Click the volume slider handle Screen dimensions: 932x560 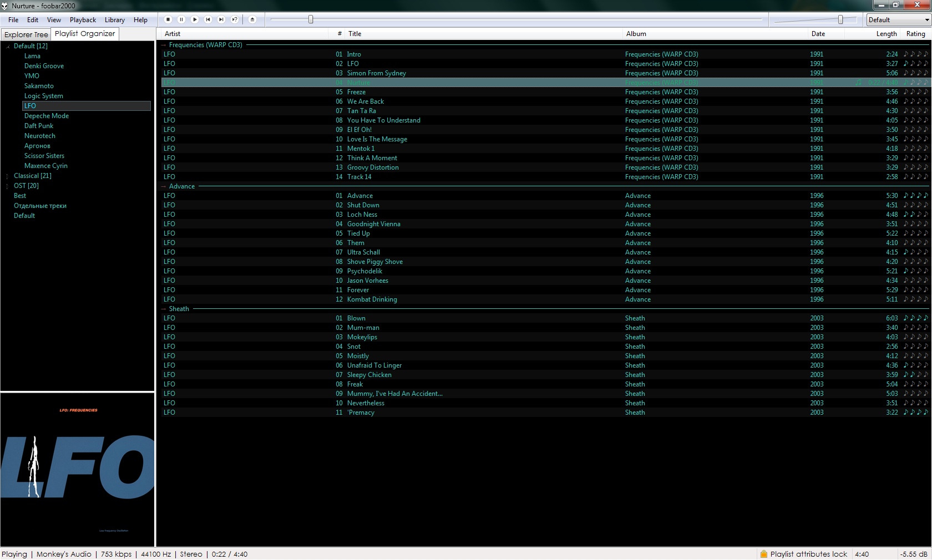[x=840, y=19]
